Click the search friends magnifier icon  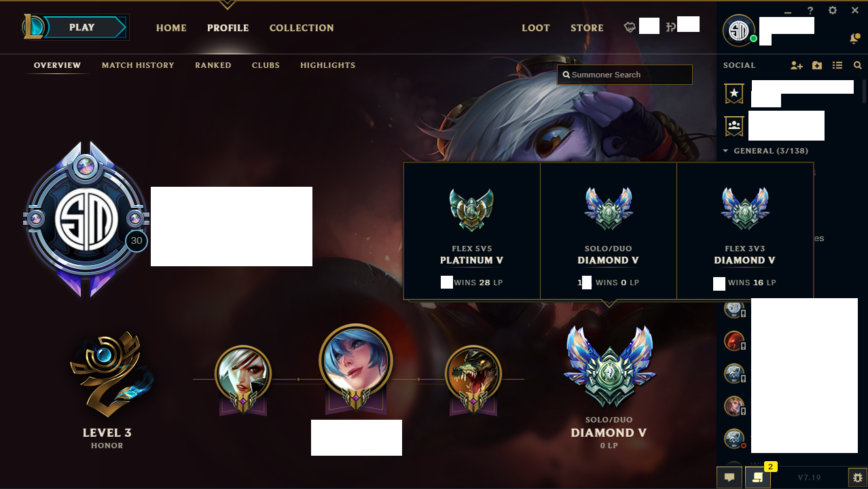click(x=858, y=65)
